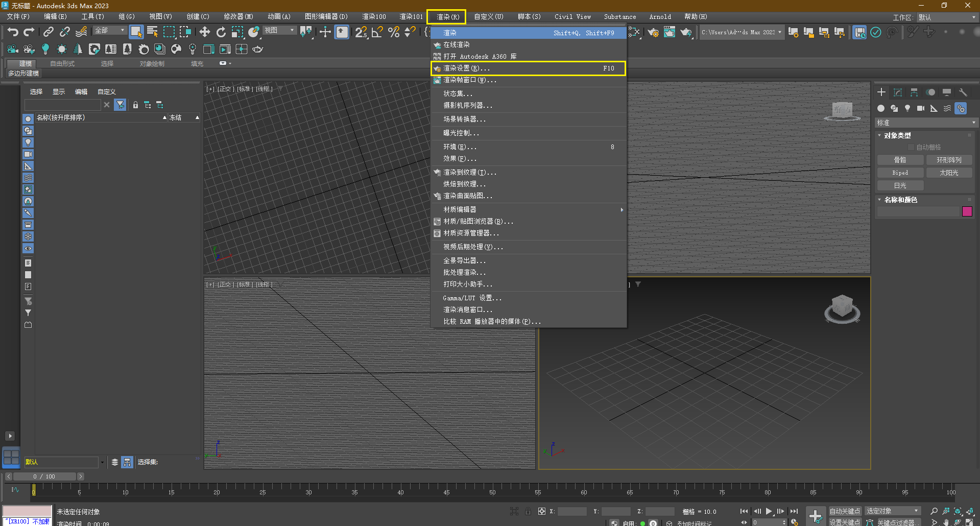Choose 渲染帧窗口(W) menu entry
Image resolution: width=980 pixels, height=526 pixels.
[529, 80]
